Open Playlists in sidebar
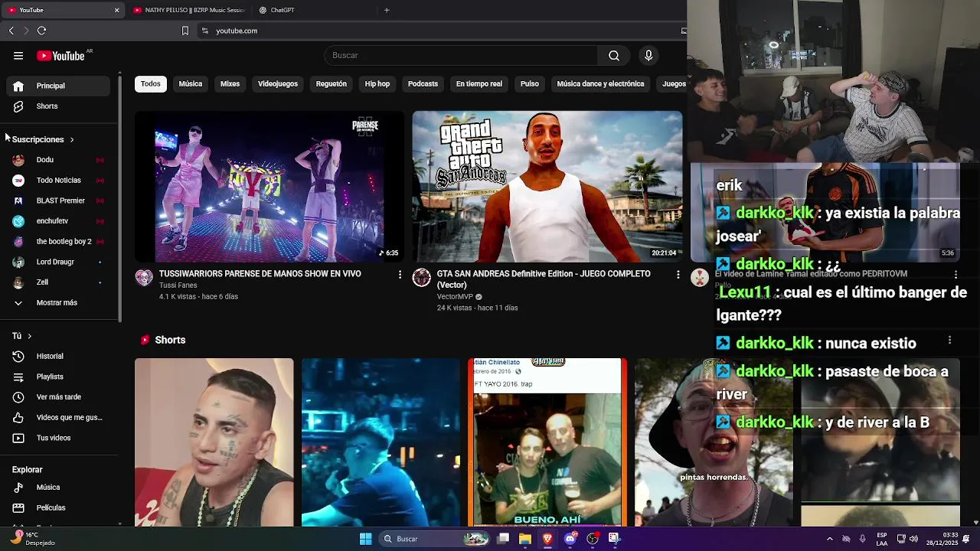Viewport: 980px width, 551px height. point(60,377)
